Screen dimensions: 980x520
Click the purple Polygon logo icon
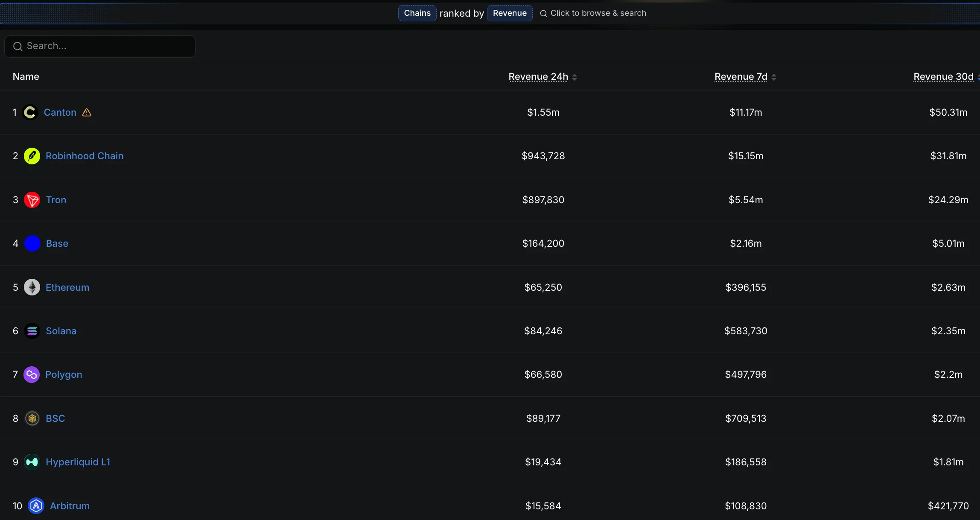click(x=32, y=374)
